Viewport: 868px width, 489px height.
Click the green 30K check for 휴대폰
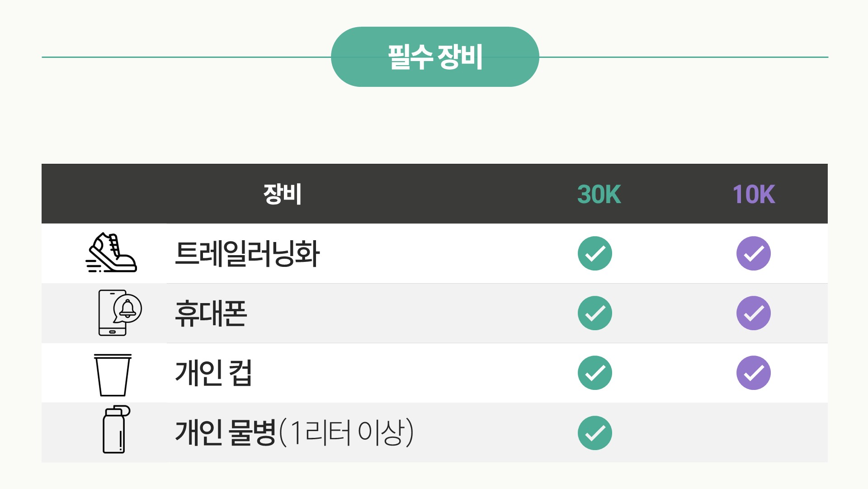594,313
